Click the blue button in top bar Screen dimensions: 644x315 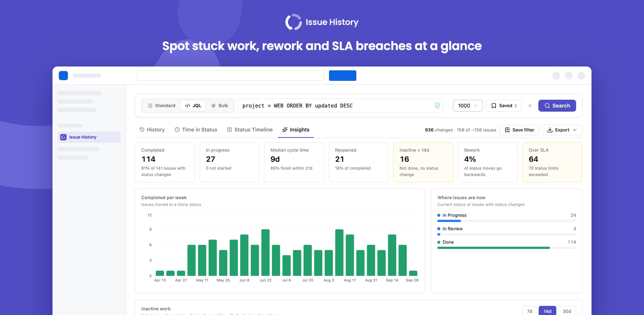[343, 76]
